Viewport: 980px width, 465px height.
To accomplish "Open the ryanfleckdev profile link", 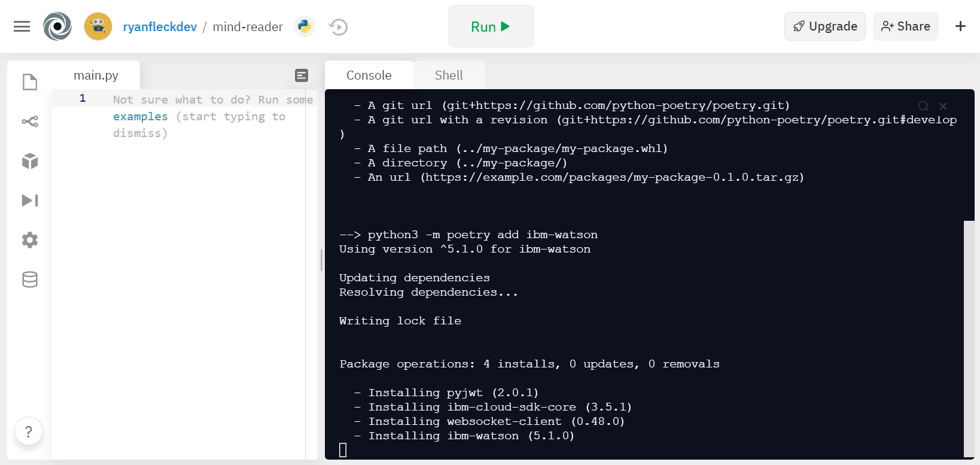I will point(160,27).
